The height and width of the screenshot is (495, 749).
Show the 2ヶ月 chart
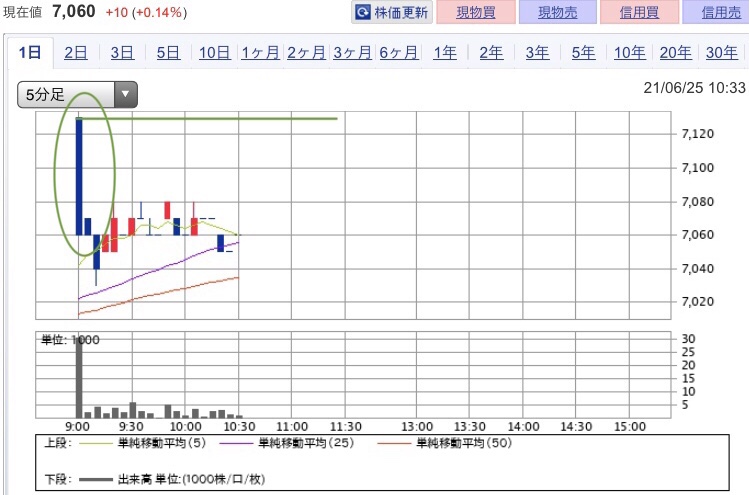point(306,52)
